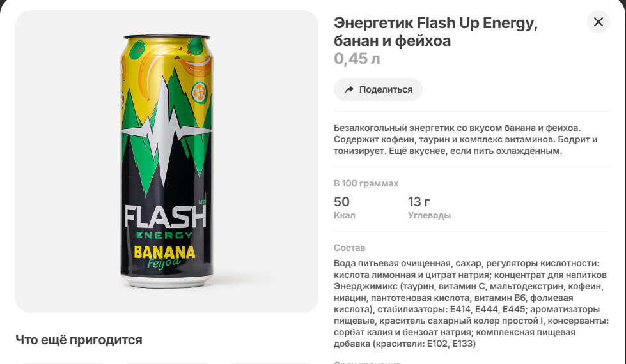Image resolution: width=626 pixels, height=364 pixels.
Task: Click the 0,45 л volume label
Action: 357,59
